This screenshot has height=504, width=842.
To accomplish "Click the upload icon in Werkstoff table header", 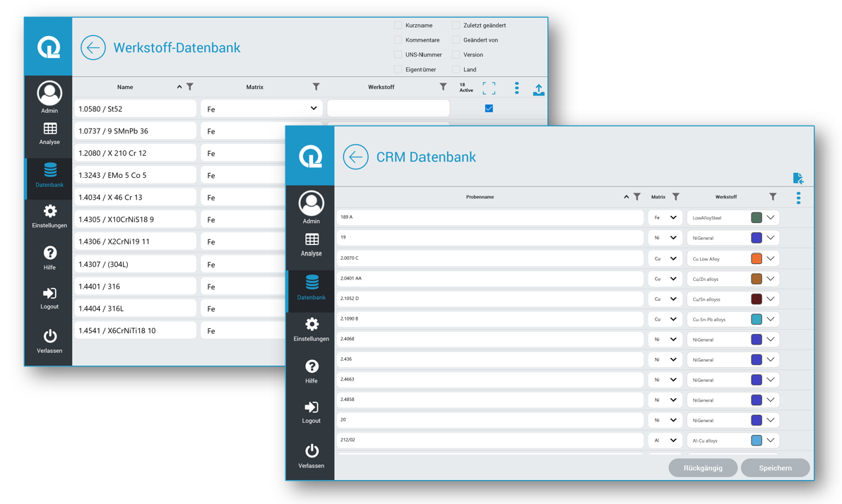I will pyautogui.click(x=538, y=89).
